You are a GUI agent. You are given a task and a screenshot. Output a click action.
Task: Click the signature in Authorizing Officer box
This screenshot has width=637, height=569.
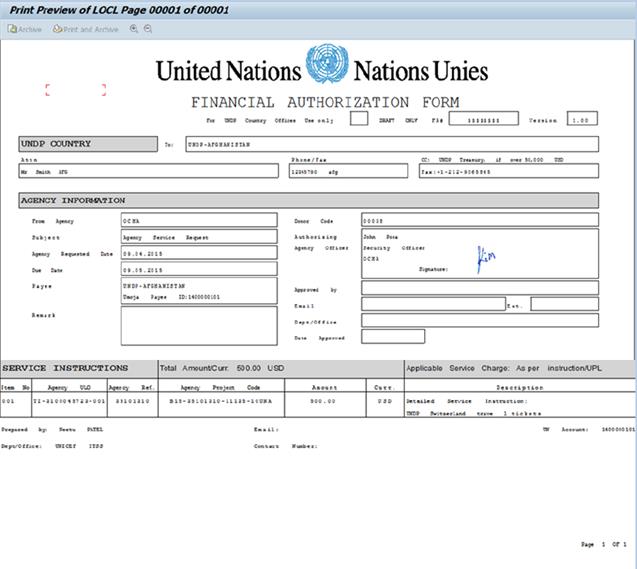(486, 258)
